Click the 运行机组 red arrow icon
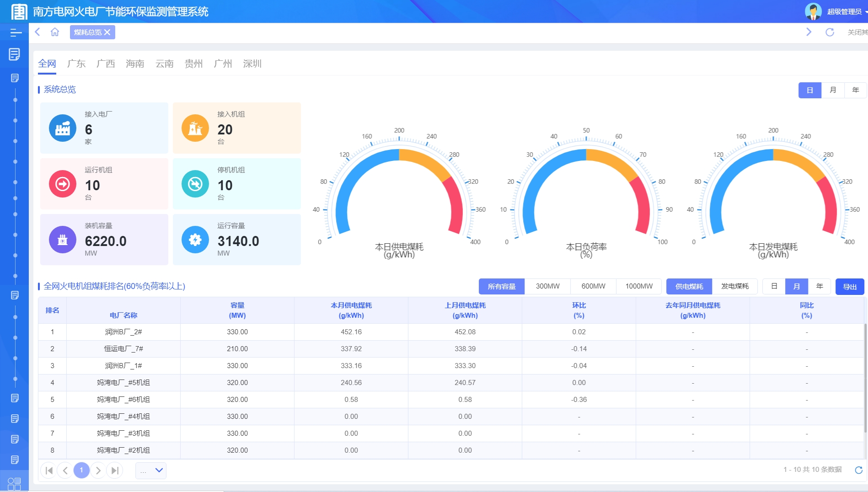Image resolution: width=868 pixels, height=492 pixels. 63,184
